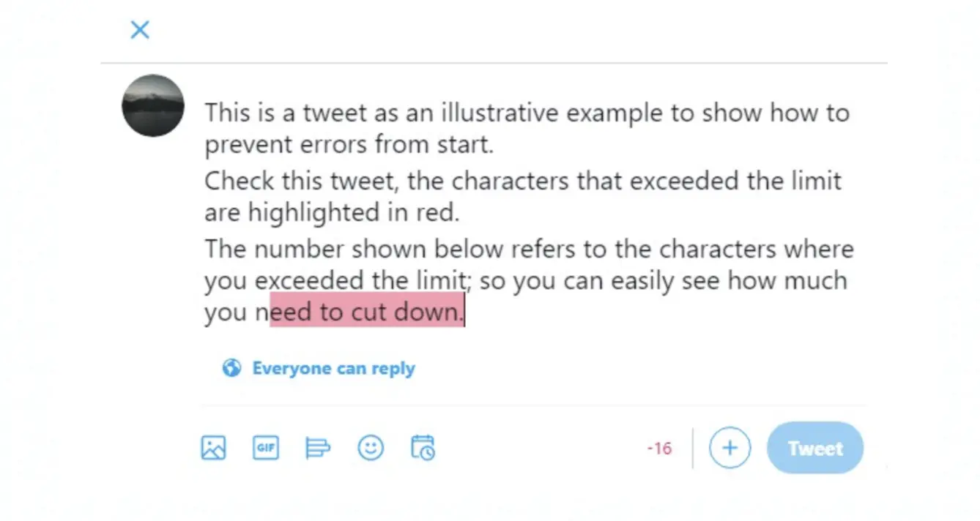Click the -16 character counter
The width and height of the screenshot is (980, 521).
coord(659,448)
